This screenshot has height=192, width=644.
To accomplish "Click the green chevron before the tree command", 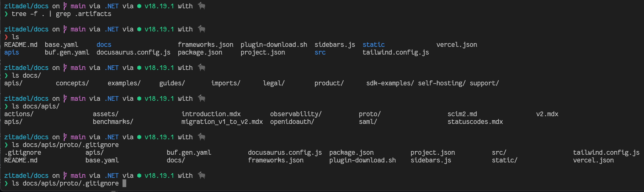I will [6, 14].
